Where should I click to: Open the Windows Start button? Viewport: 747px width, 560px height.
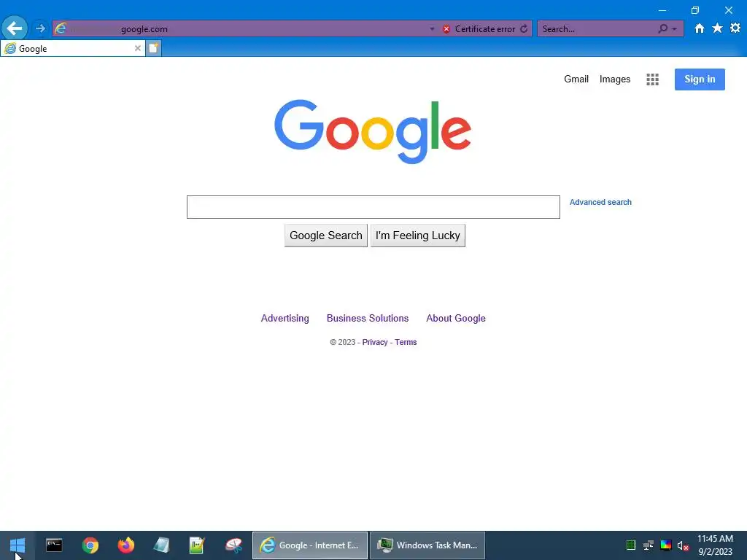[18, 545]
